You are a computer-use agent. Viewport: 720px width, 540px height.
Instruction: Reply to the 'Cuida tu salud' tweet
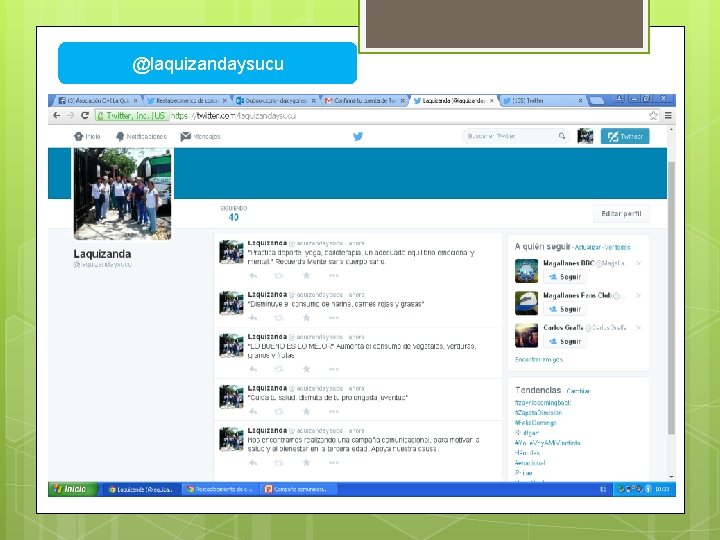click(x=253, y=411)
